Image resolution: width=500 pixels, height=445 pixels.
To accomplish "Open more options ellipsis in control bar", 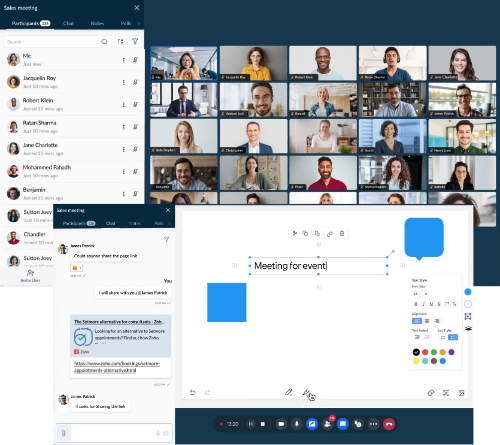I will click(373, 424).
